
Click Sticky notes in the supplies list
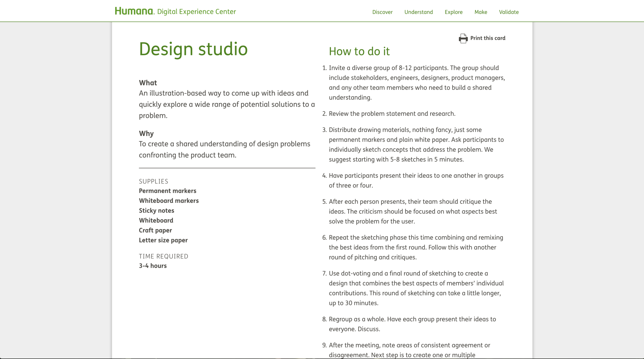click(x=157, y=210)
